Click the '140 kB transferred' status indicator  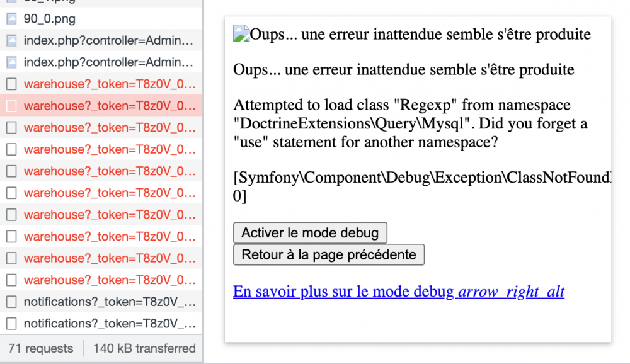pos(143,348)
